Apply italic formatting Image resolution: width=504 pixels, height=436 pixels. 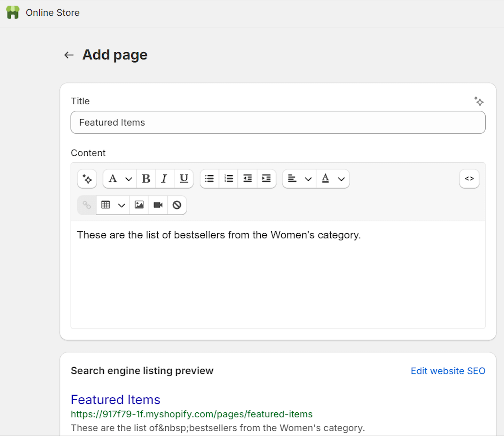(164, 179)
